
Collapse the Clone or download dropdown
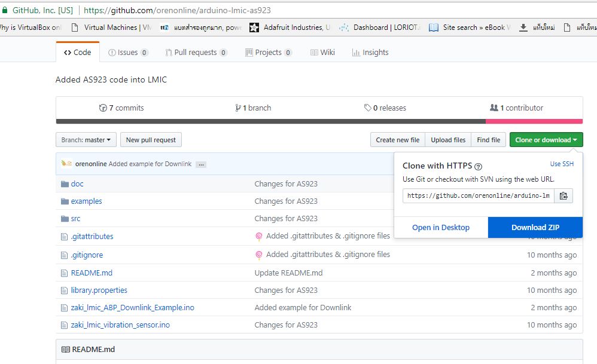(x=546, y=140)
